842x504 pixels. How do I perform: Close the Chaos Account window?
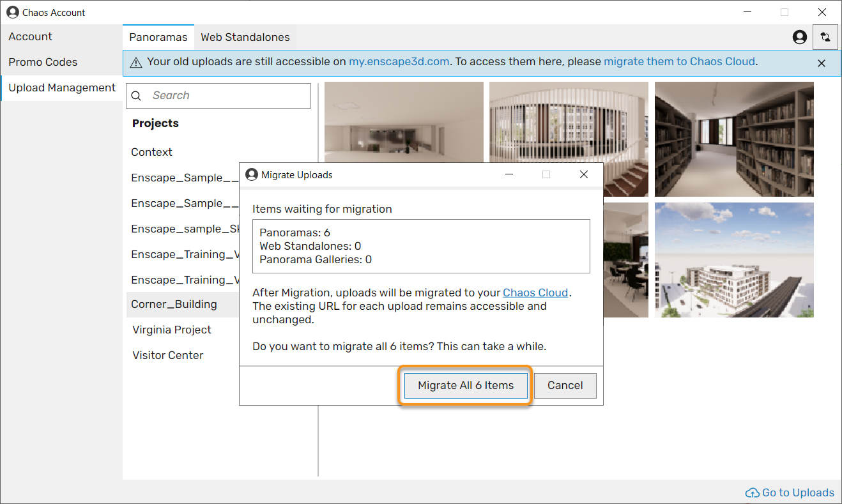click(x=822, y=12)
